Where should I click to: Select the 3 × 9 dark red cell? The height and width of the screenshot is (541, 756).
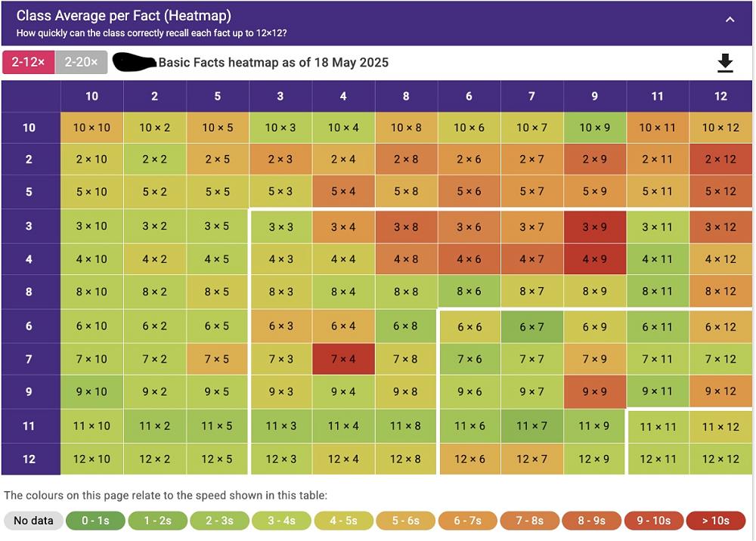(x=594, y=226)
